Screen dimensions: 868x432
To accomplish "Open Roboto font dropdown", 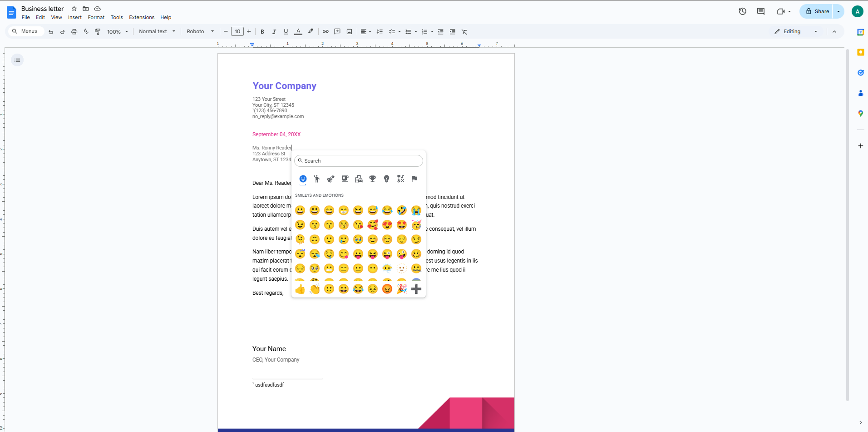I will 200,31.
